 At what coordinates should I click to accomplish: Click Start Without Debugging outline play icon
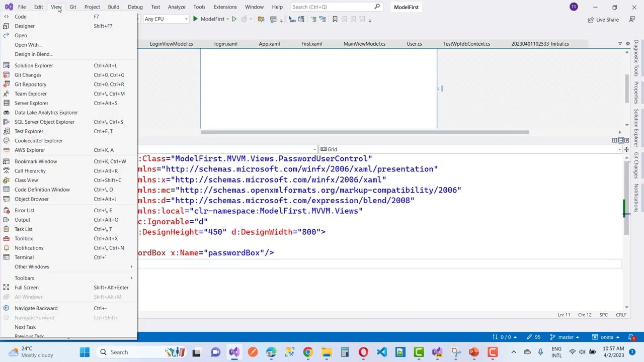[x=234, y=19]
